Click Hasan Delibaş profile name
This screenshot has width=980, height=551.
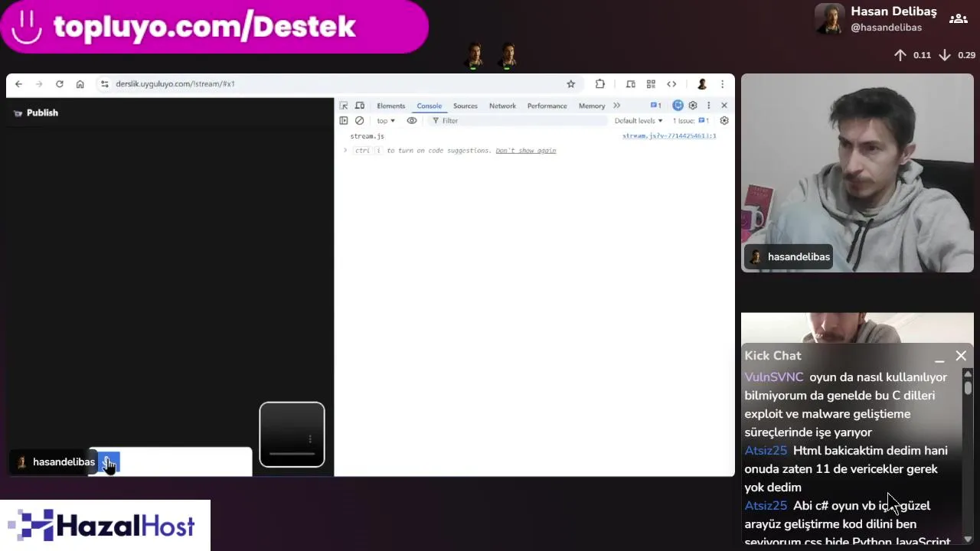pos(893,11)
